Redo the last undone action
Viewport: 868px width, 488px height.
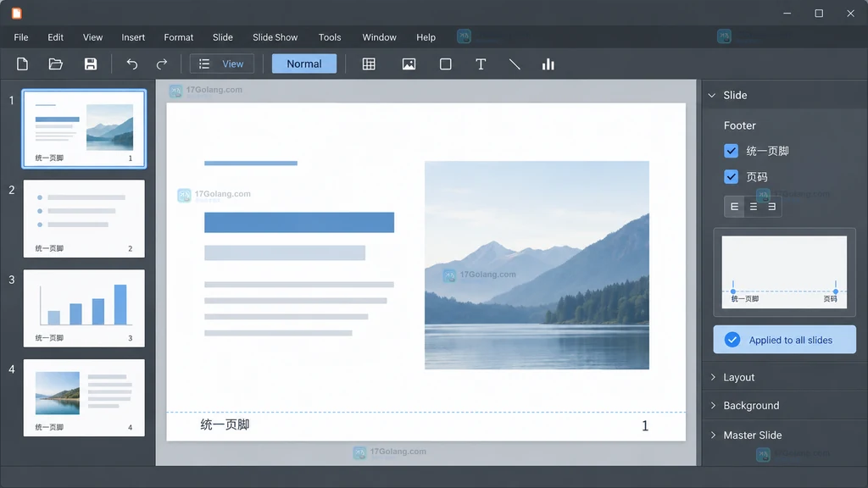pos(162,64)
